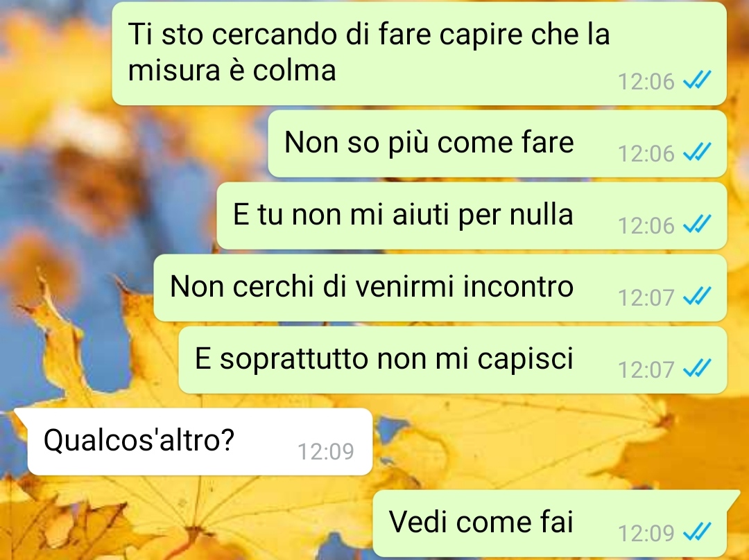Select the 'E soprattutto non mi capisci' message
This screenshot has width=749, height=560.
coord(452,360)
